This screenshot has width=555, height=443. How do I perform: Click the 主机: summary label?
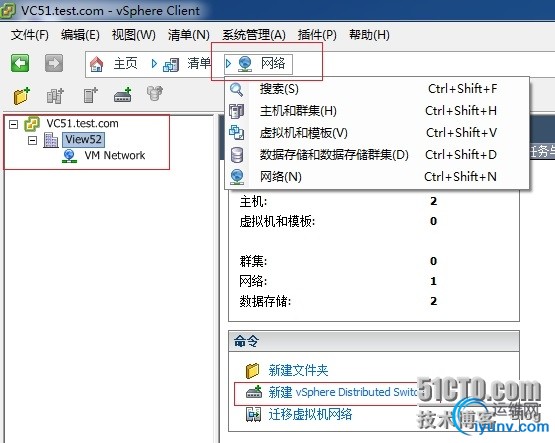(253, 202)
